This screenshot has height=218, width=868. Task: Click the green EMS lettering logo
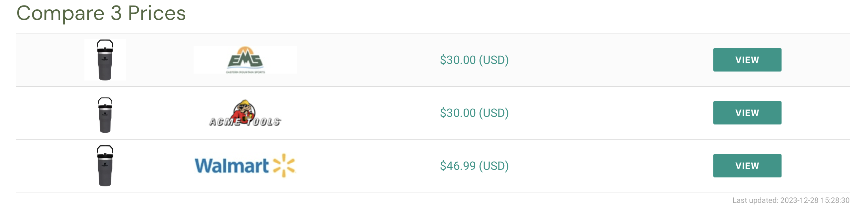pos(245,60)
